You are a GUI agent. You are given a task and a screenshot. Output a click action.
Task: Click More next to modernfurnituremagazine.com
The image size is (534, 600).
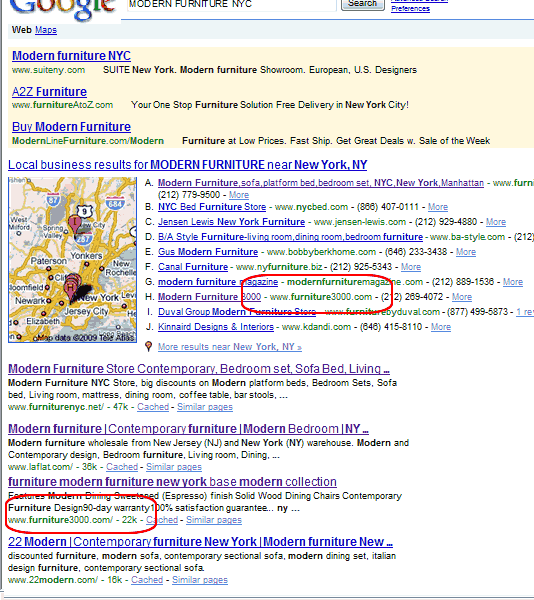pyautogui.click(x=513, y=282)
